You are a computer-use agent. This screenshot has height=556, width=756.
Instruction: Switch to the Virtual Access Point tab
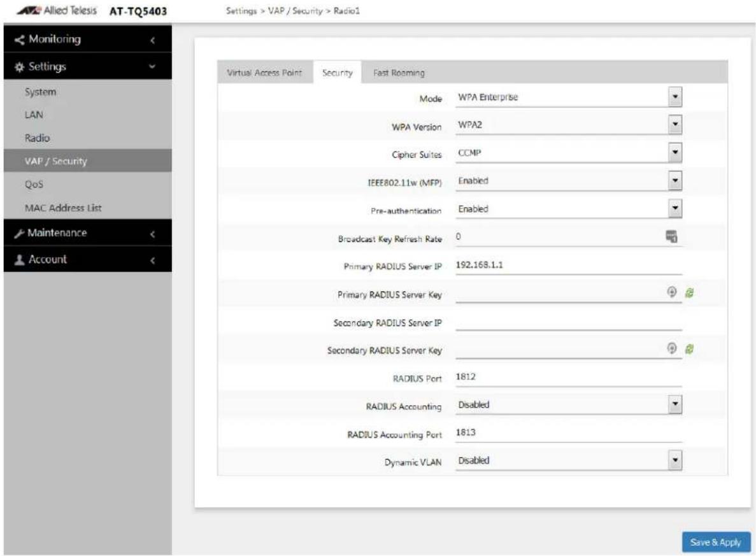(264, 73)
